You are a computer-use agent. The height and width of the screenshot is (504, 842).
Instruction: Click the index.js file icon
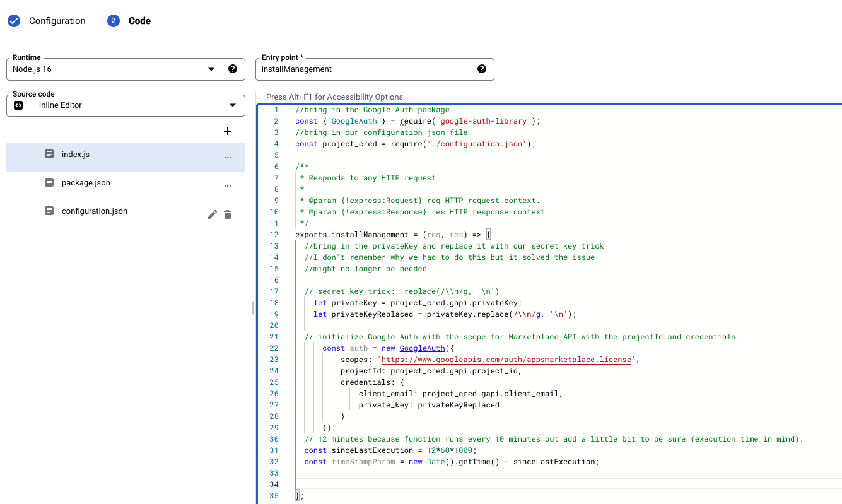pyautogui.click(x=49, y=154)
